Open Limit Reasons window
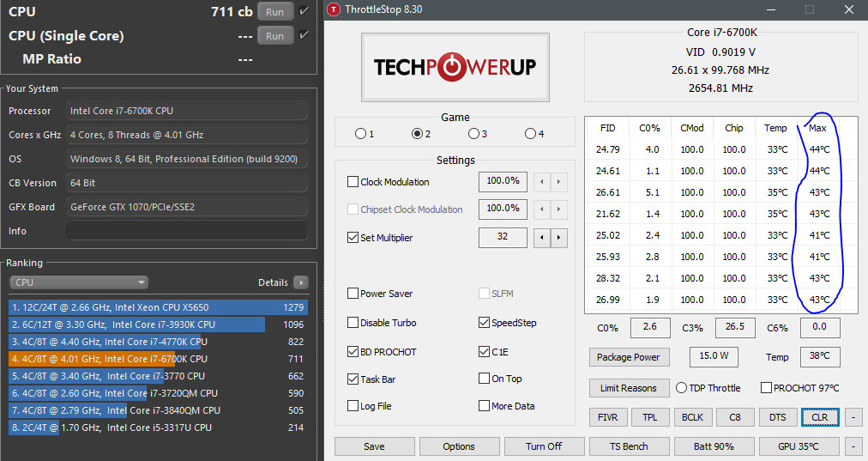Screen dimensions: 868x461 (629, 388)
